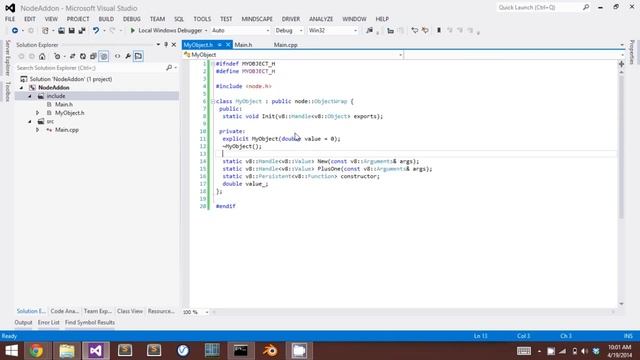Open the BUILD menu
Viewport: 640px width, 360px height.
pyautogui.click(x=106, y=19)
